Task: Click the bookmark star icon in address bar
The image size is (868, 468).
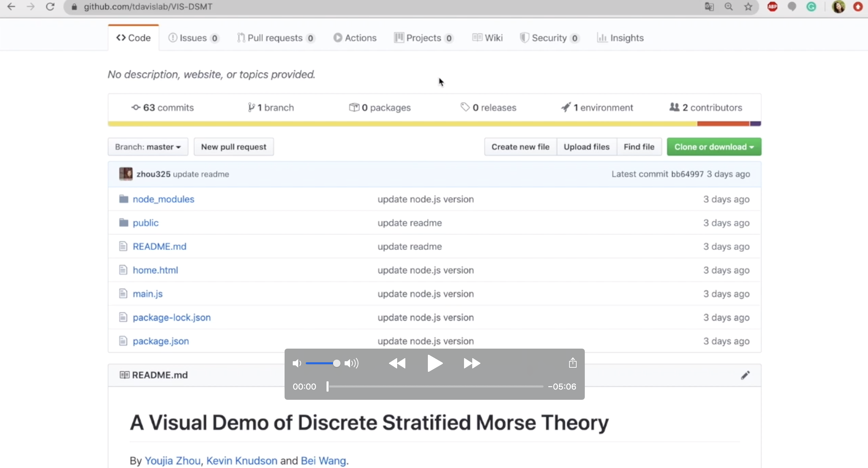Action: [748, 7]
